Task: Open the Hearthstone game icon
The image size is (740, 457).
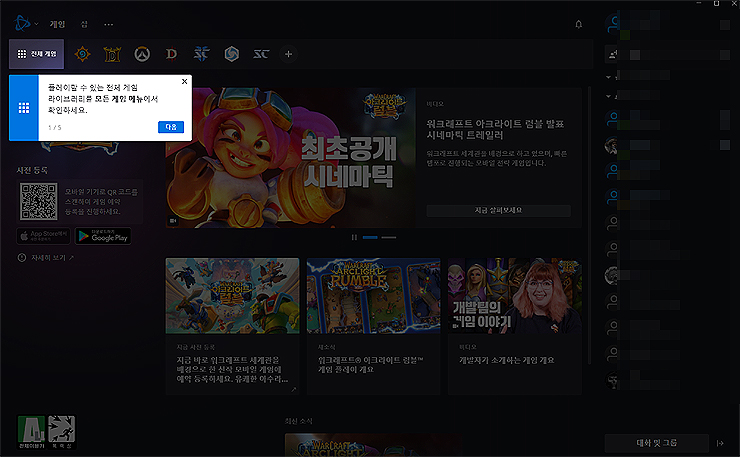Action: tap(82, 54)
